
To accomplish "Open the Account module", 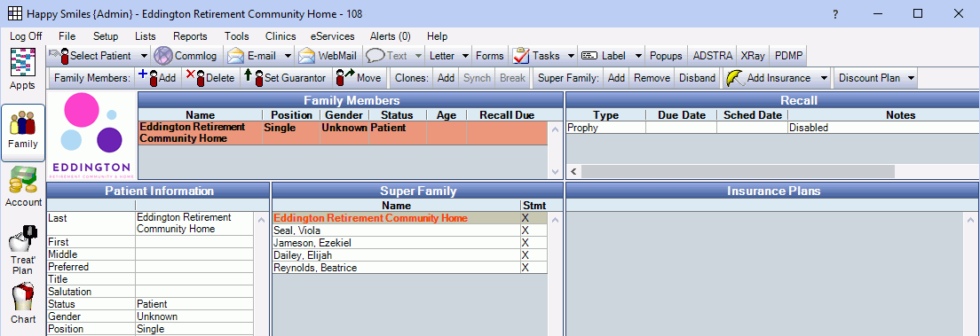I will click(x=23, y=187).
